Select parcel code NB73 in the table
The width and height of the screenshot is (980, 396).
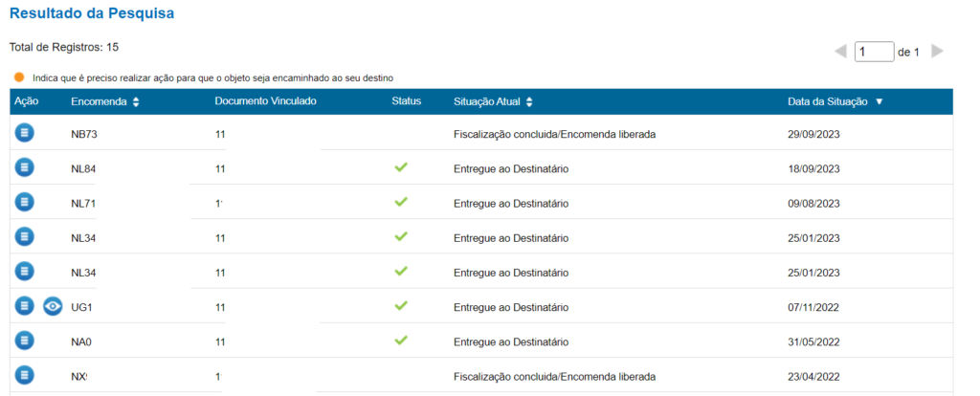point(84,134)
